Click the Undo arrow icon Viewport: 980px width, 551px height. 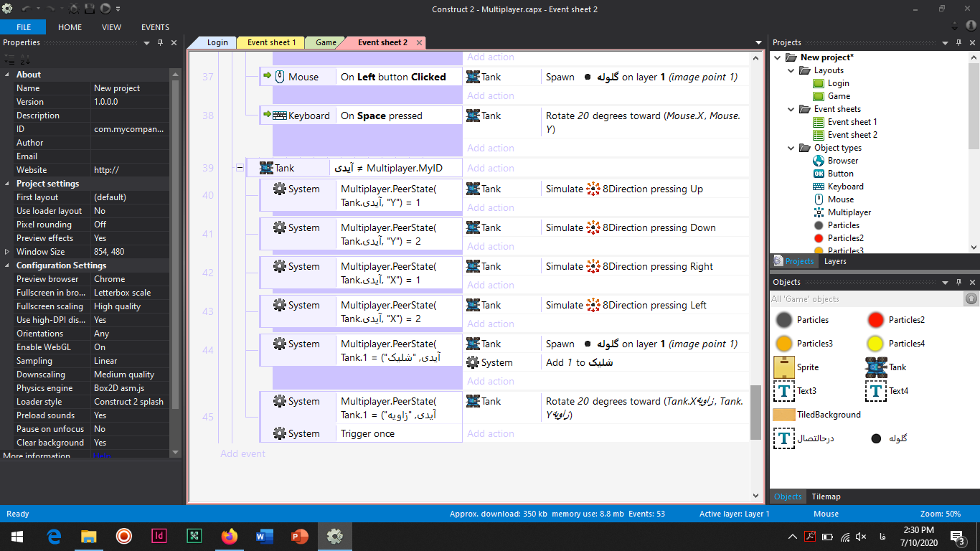(26, 9)
